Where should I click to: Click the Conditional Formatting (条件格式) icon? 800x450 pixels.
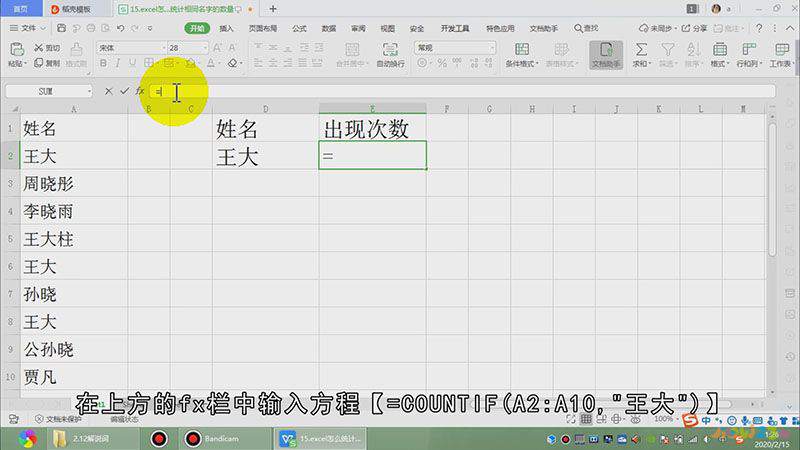coord(522,49)
